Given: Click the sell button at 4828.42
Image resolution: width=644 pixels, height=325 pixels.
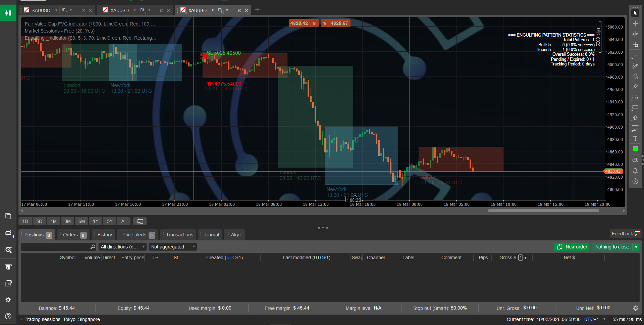Looking at the screenshot, I should point(303,23).
